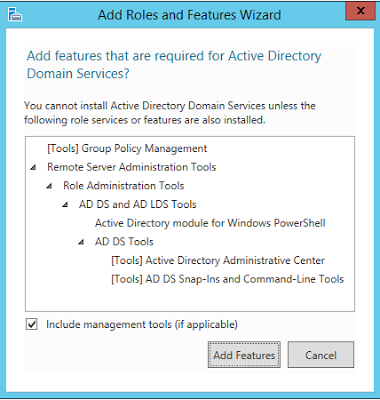The width and height of the screenshot is (380, 400).
Task: Cancel the add features dialog
Action: click(x=321, y=355)
